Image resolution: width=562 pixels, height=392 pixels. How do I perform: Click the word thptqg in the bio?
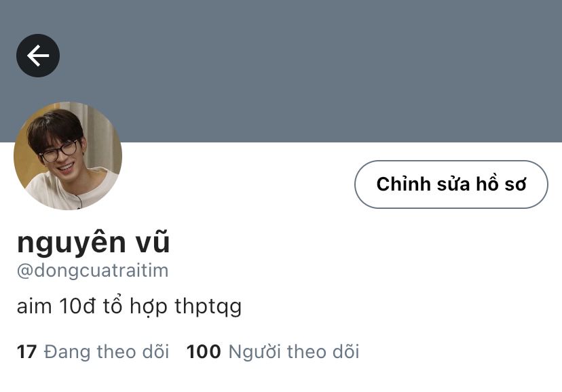pyautogui.click(x=208, y=308)
